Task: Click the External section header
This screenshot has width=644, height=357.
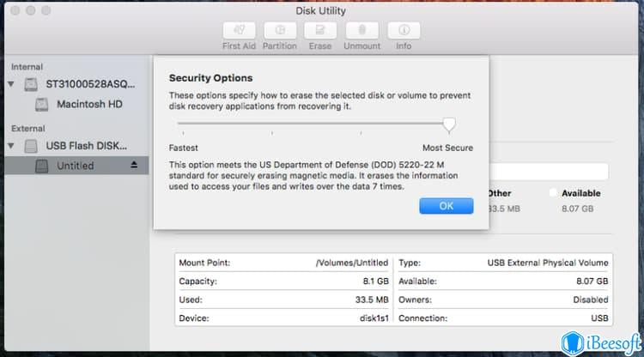Action: (x=28, y=129)
